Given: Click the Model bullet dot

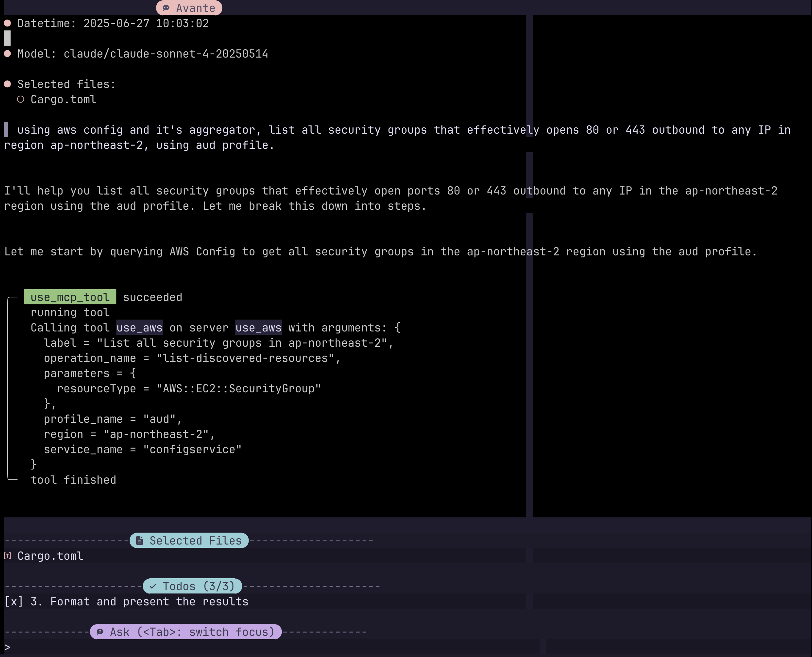Looking at the screenshot, I should point(7,53).
